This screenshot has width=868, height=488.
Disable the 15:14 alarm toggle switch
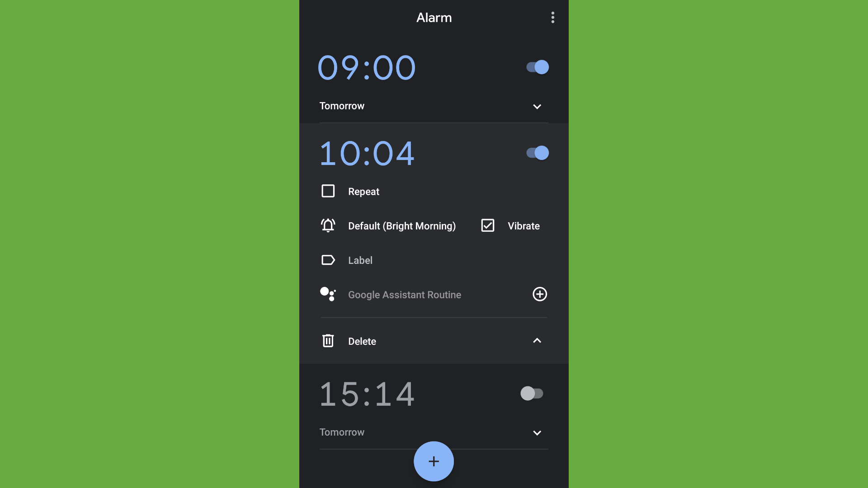click(532, 393)
